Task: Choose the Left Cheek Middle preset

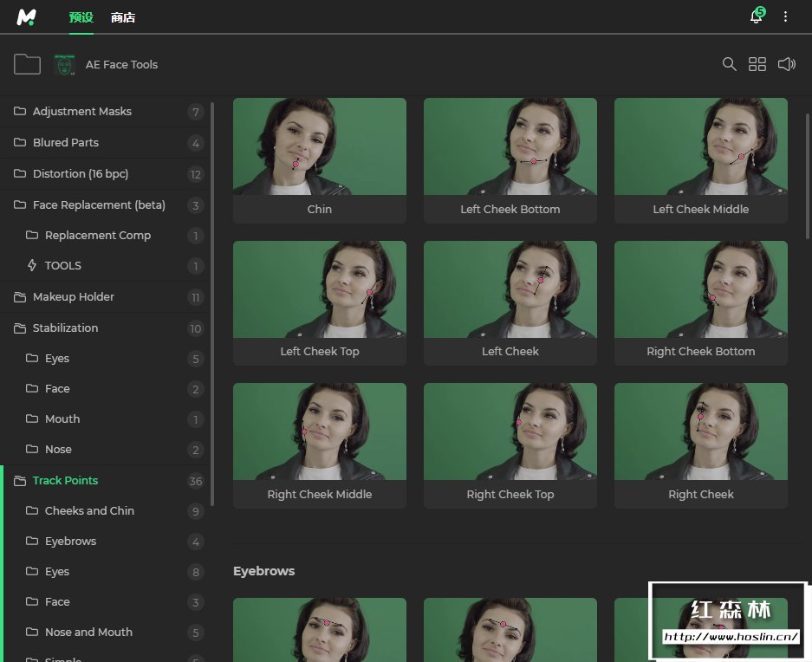Action: tap(700, 147)
